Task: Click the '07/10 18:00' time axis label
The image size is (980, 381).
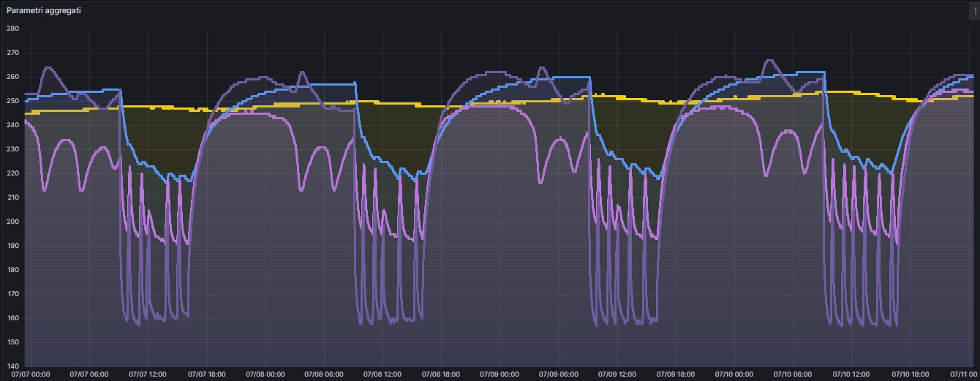Action: pos(912,374)
